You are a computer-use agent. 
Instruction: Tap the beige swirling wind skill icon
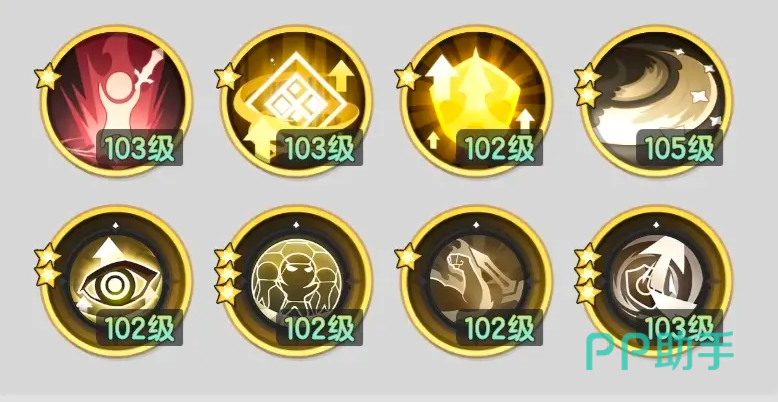pos(656,101)
